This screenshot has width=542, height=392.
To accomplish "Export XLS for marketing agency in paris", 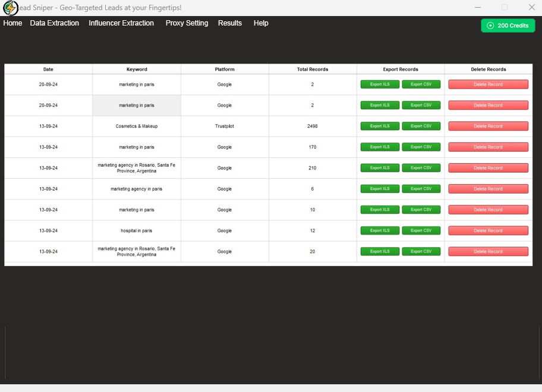I will (x=380, y=189).
